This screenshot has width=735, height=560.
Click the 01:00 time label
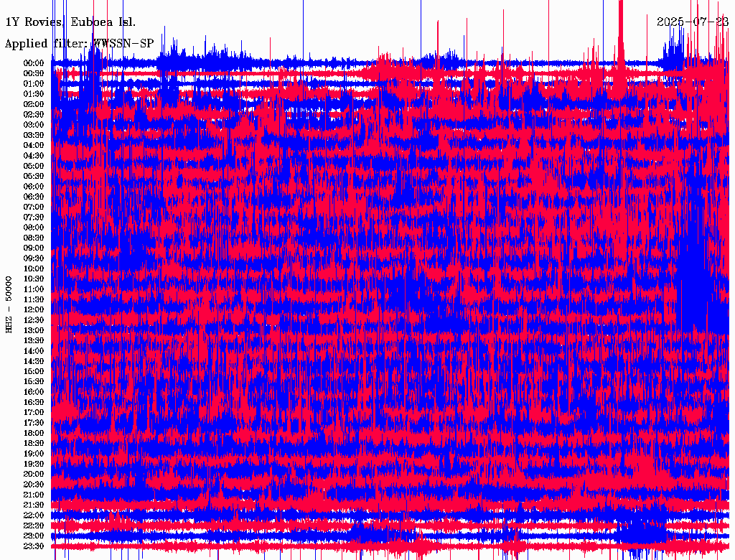[34, 83]
